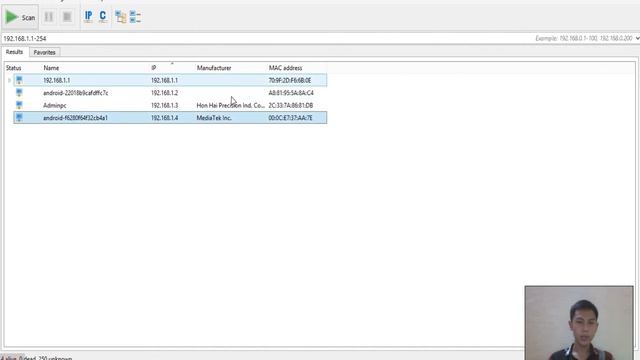Click the webcam video overlay thumbnail
Image resolution: width=640 pixels, height=360 pixels.
(x=579, y=323)
